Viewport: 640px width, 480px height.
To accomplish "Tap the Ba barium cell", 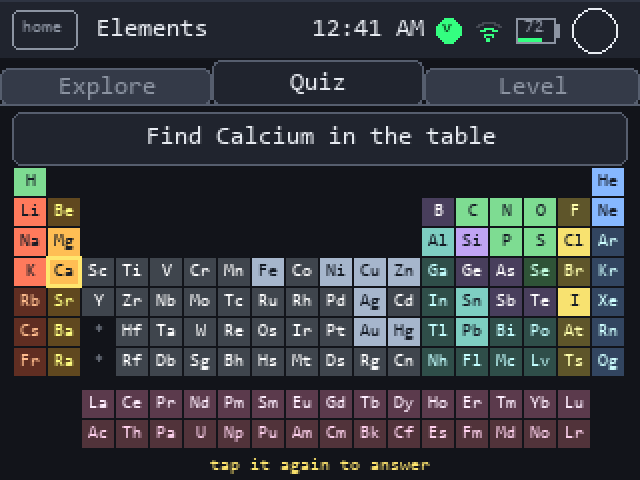I will (64, 332).
